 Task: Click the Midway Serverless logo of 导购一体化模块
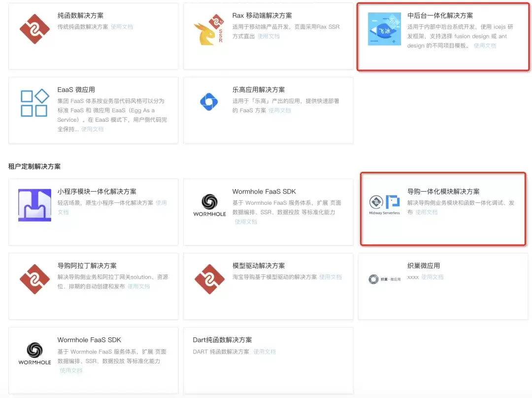point(384,204)
